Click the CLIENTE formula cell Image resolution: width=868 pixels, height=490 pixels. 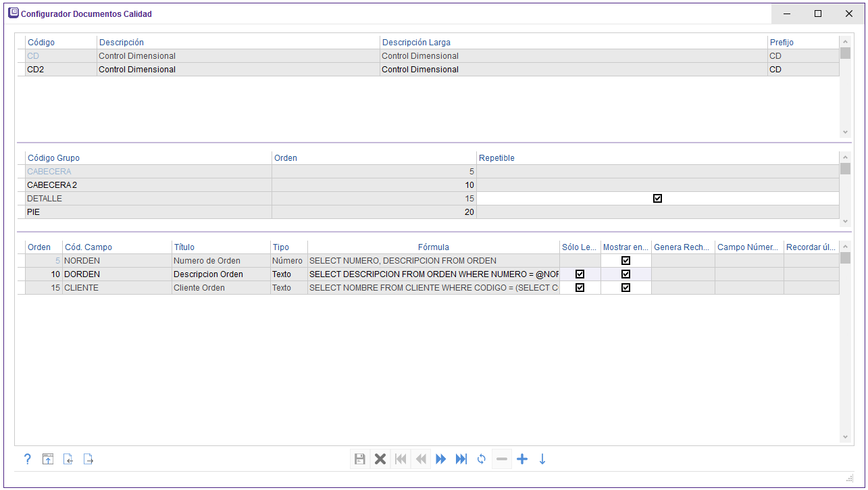click(433, 288)
